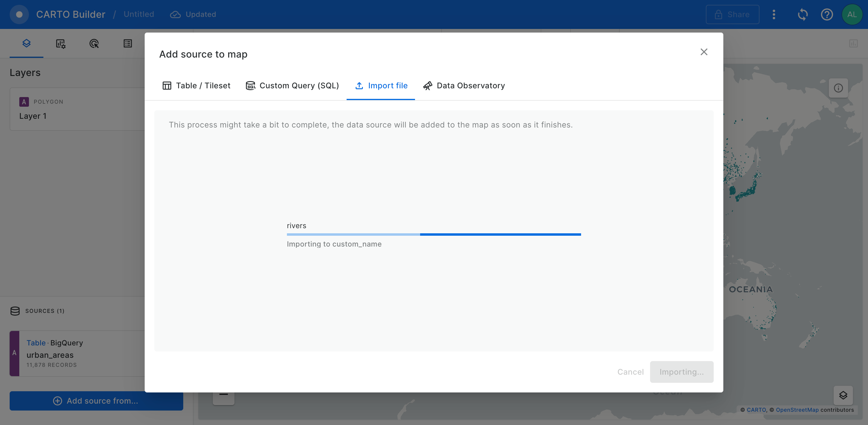Open the Layers panel icon tab
The image size is (868, 425).
(26, 43)
